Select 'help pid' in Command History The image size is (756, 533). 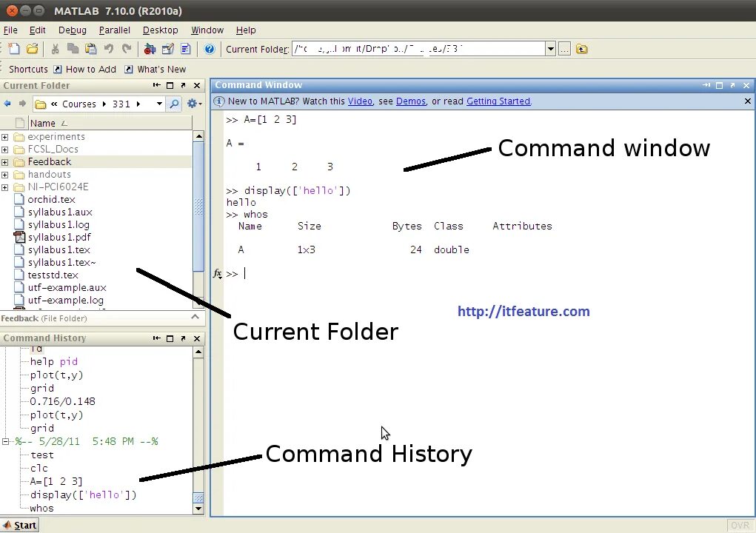click(x=53, y=361)
